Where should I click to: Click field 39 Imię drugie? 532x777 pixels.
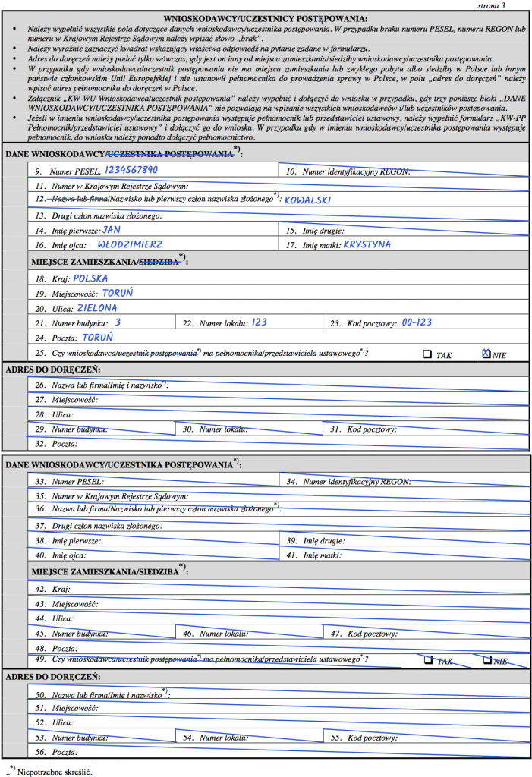point(404,539)
